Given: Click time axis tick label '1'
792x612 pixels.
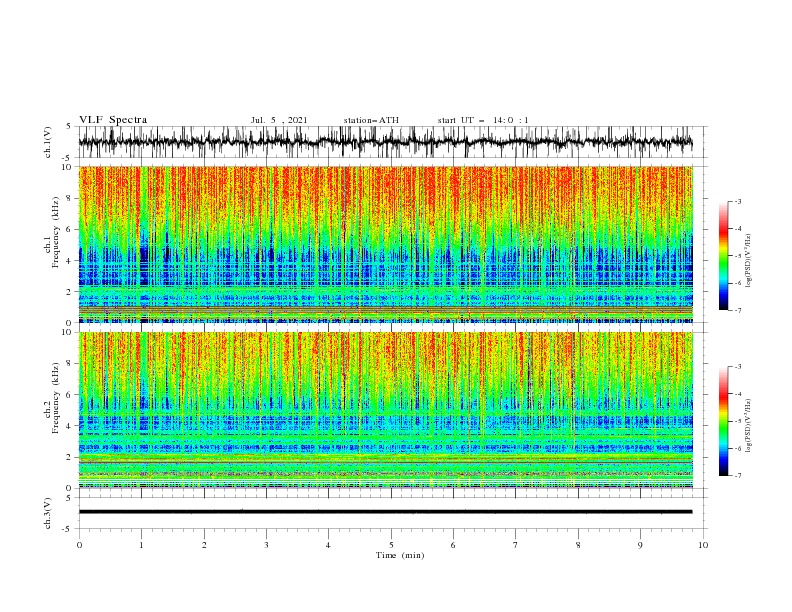Looking at the screenshot, I should click(x=141, y=545).
